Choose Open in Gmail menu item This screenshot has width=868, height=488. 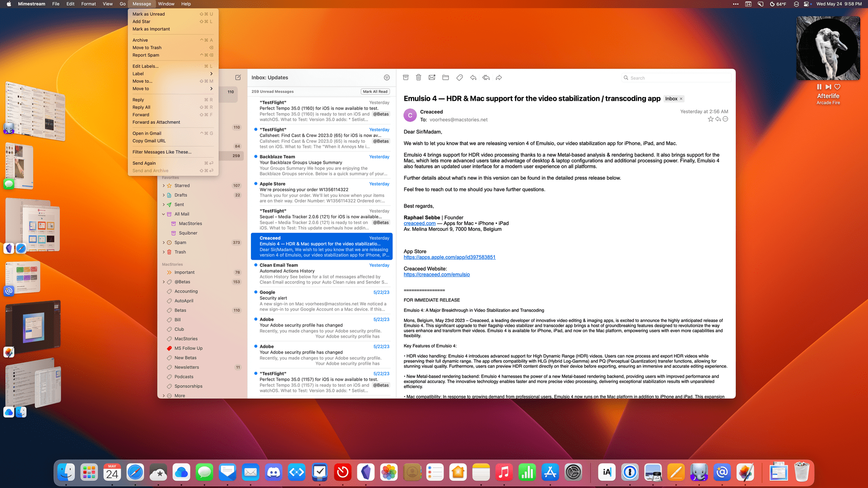pos(173,133)
